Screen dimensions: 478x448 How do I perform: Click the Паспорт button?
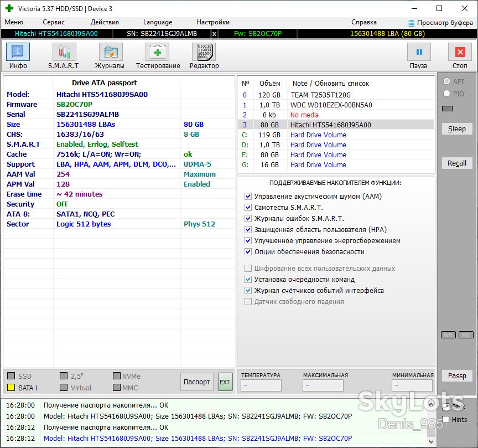[196, 382]
